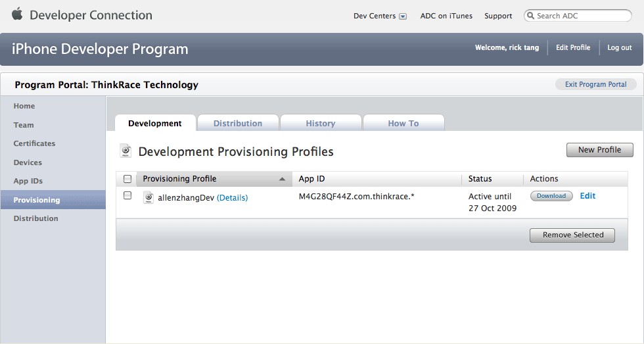Click 'Program Portal: ThinkRace Technology' heading
The width and height of the screenshot is (644, 344).
pos(106,85)
